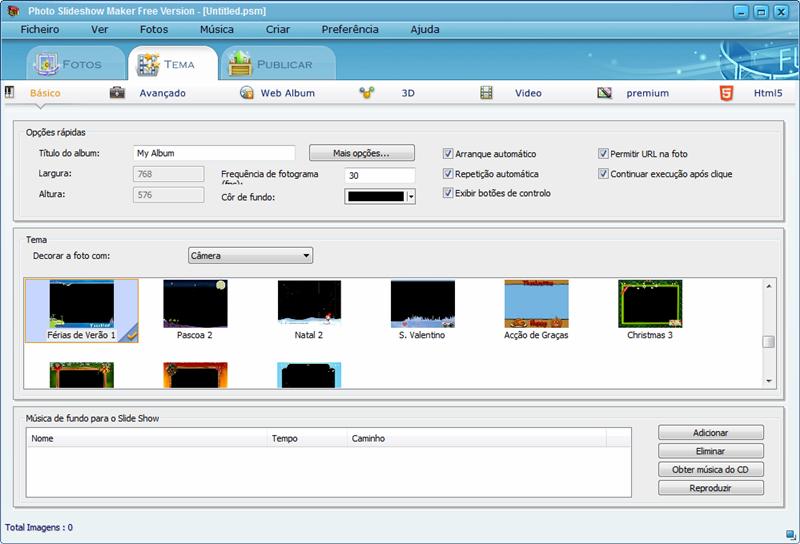Click the 3D molecule icon
The width and height of the screenshot is (800, 544).
pos(366,92)
